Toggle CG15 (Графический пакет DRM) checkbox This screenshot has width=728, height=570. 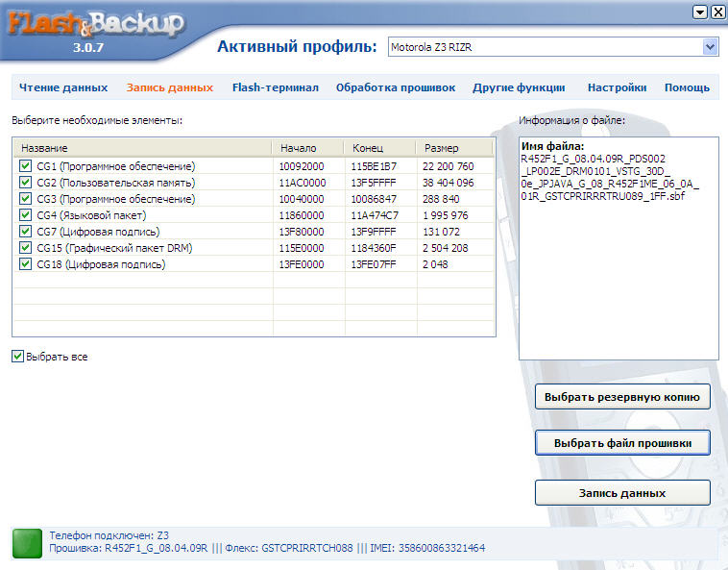[26, 248]
